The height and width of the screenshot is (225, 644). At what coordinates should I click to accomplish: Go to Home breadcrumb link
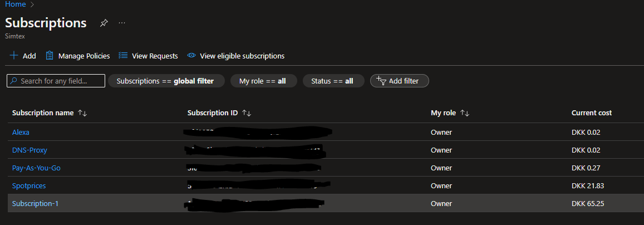click(x=15, y=4)
